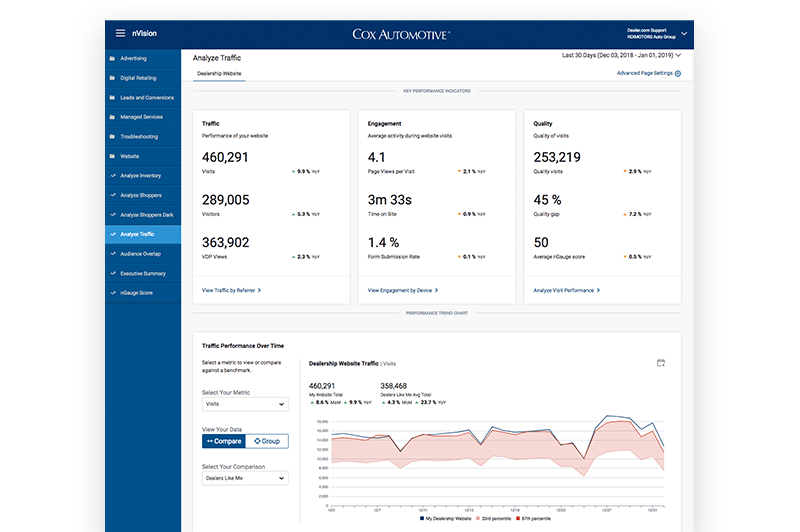Click the Cox Automotive logo
This screenshot has height=532, width=800.
[x=401, y=35]
